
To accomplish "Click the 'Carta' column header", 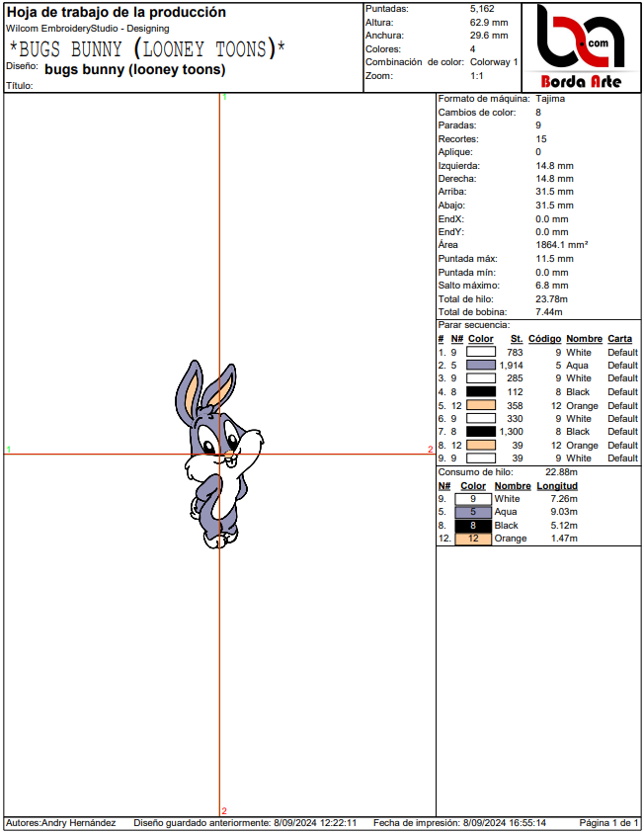I will tap(620, 339).
